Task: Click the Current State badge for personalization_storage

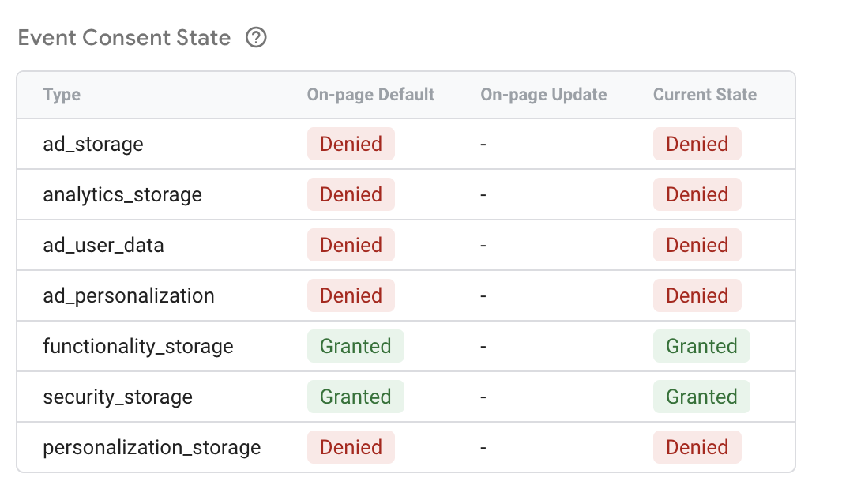Action: coord(697,447)
